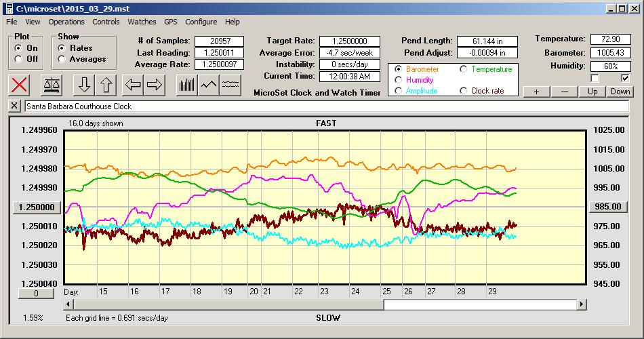Open the Watches menu
Screen dimensions: 644x339
[142, 22]
